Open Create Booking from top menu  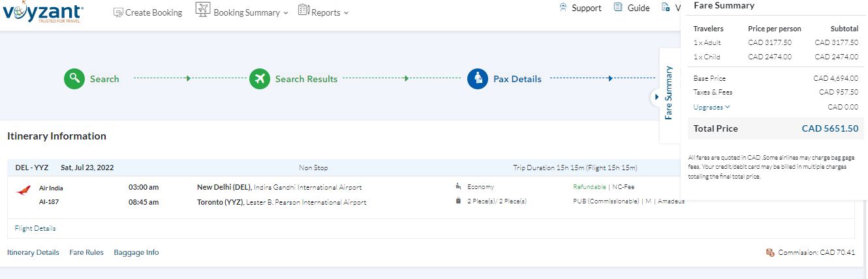pyautogui.click(x=147, y=12)
